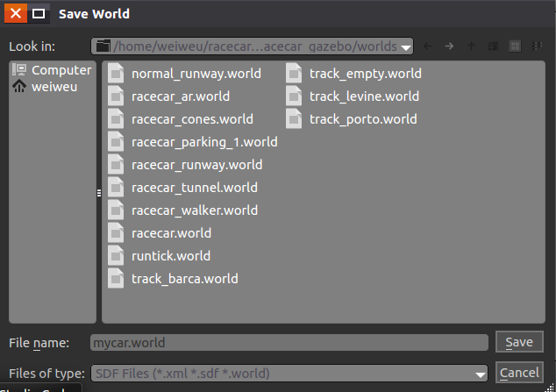Click the Save button
This screenshot has width=556, height=392.
(519, 342)
